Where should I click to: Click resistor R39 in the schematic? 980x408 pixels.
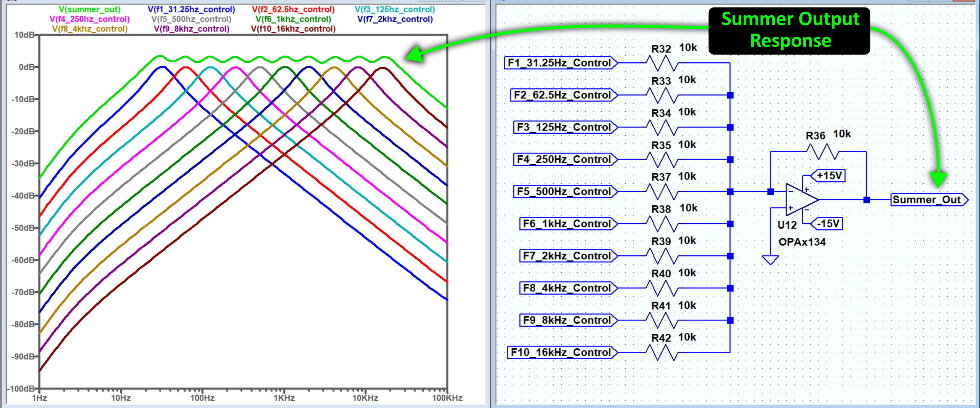point(662,256)
